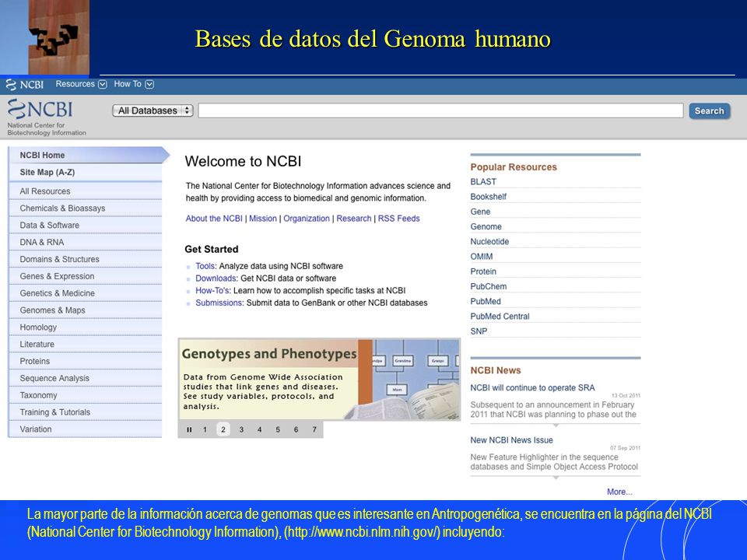Open OMIM from Popular Resources
The height and width of the screenshot is (560, 747).
(x=482, y=257)
